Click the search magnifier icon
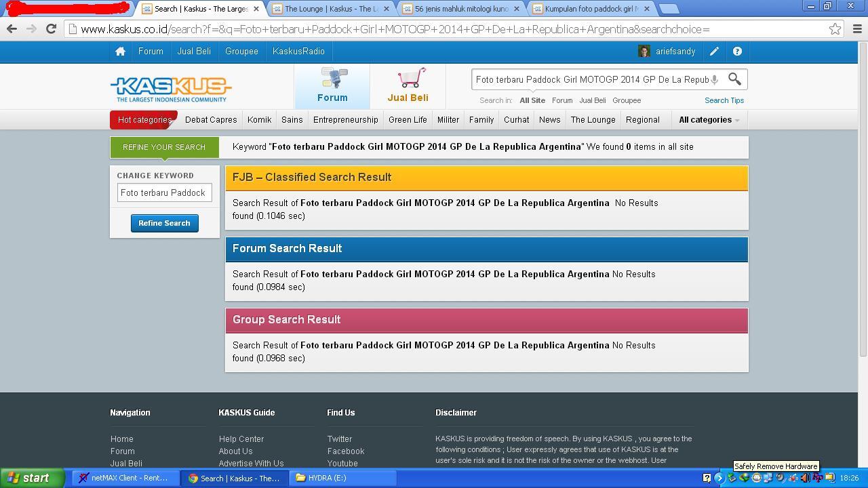 tap(734, 79)
